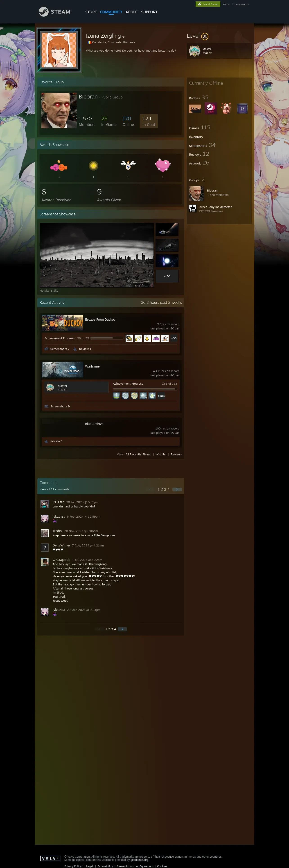The height and width of the screenshot is (868, 289).
Task: Click the Install Steam button
Action: point(208,4)
